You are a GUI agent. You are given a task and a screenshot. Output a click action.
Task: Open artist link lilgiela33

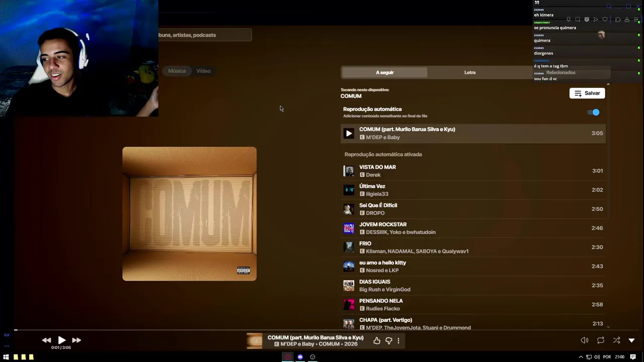click(x=377, y=194)
